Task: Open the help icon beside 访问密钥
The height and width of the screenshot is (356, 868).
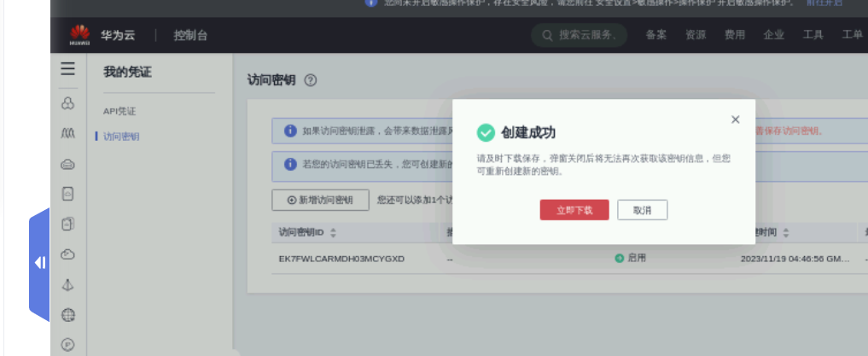Action: click(311, 80)
